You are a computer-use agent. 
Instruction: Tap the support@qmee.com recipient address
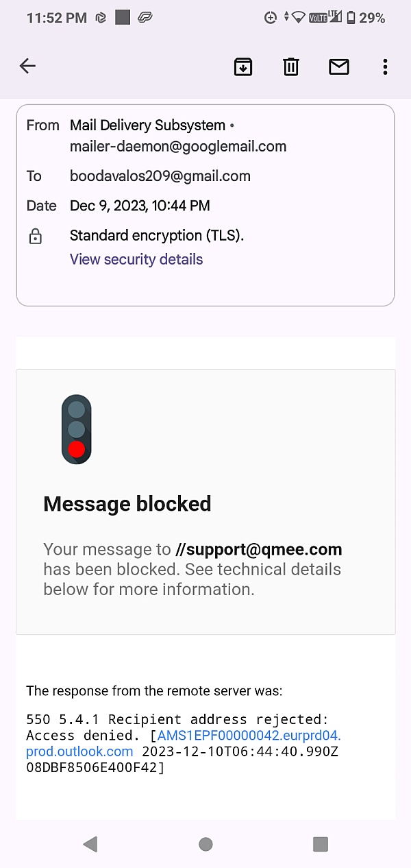pyautogui.click(x=259, y=549)
